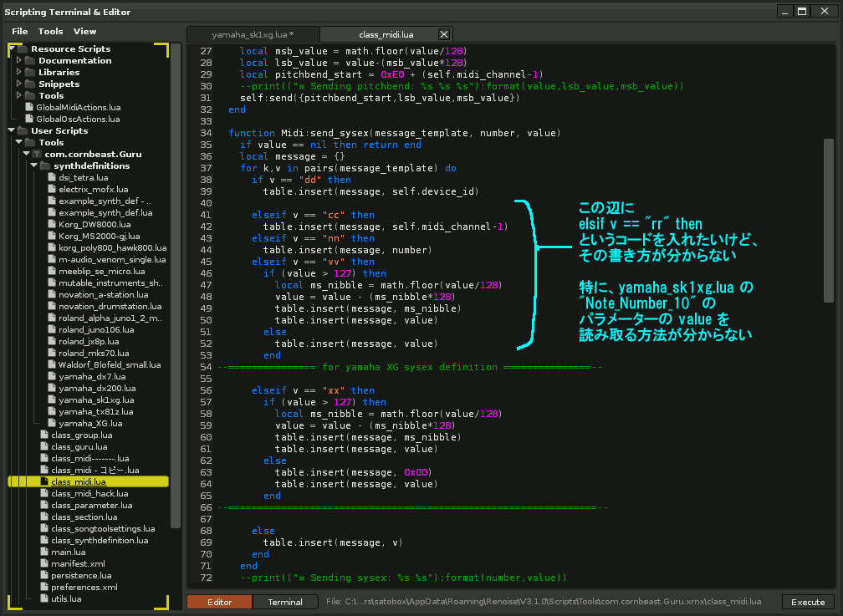Click the meeblip_se_micro.lua file icon
The image size is (843, 616).
52,271
